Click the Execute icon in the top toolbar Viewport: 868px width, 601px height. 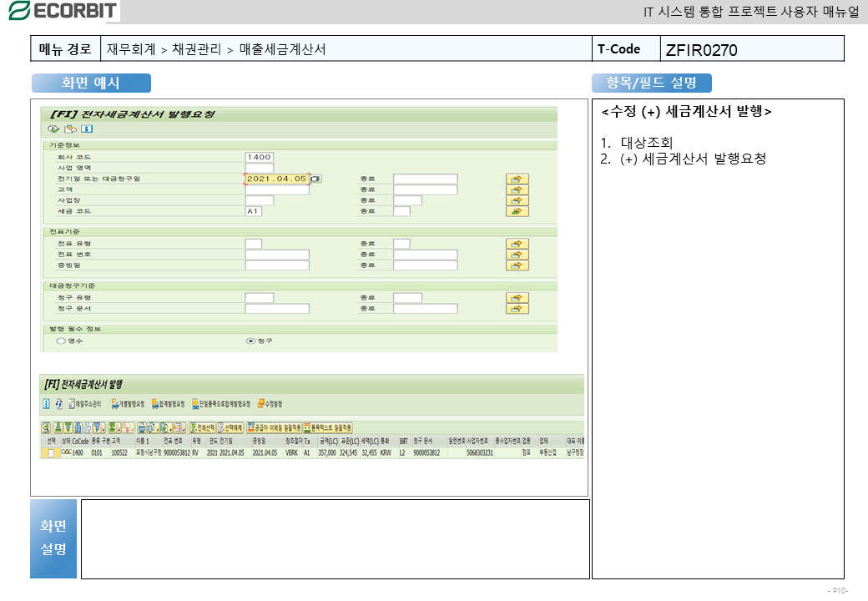point(53,129)
